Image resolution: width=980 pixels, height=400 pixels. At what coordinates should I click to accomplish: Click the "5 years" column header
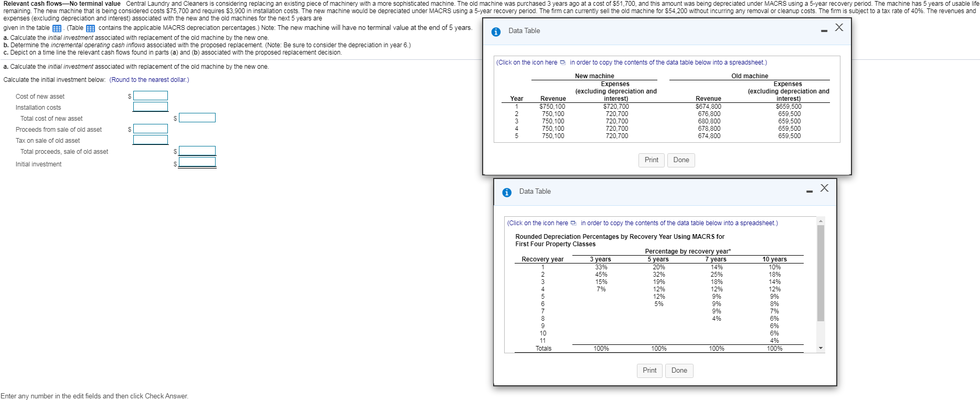[658, 259]
